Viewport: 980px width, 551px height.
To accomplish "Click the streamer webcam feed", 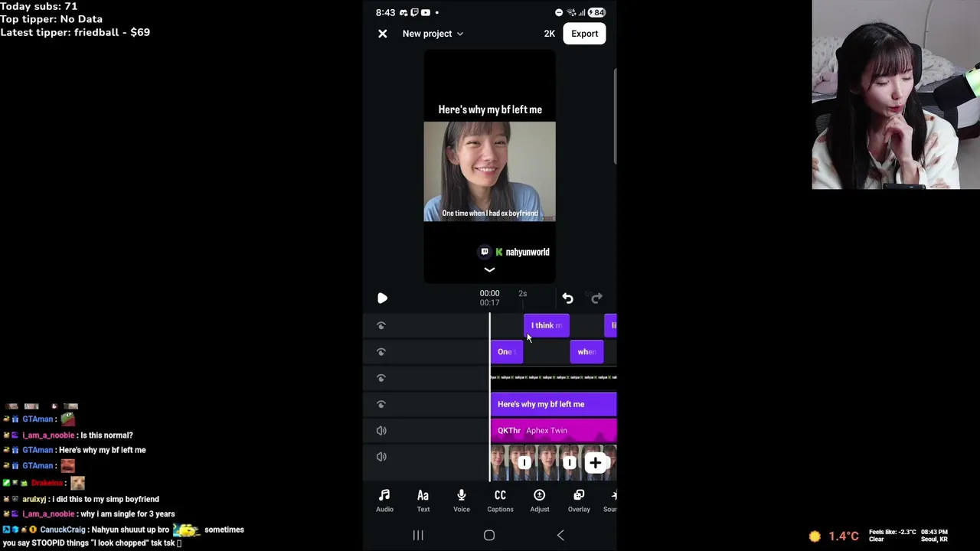I will click(x=896, y=94).
